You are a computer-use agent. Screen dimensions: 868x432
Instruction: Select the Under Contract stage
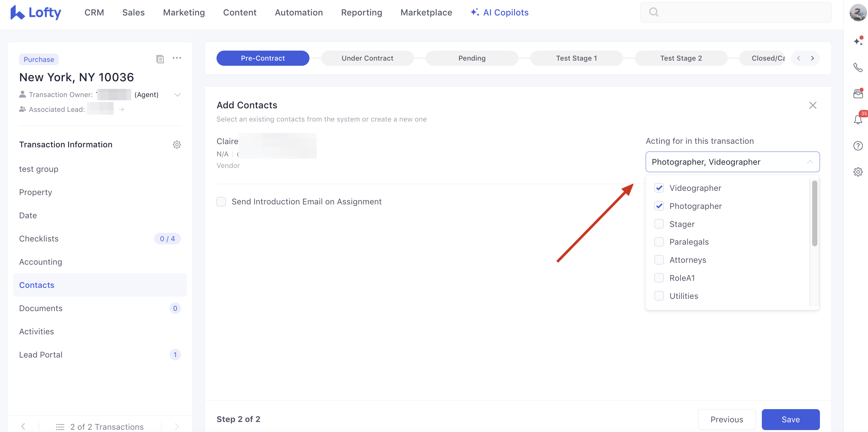[x=367, y=58]
